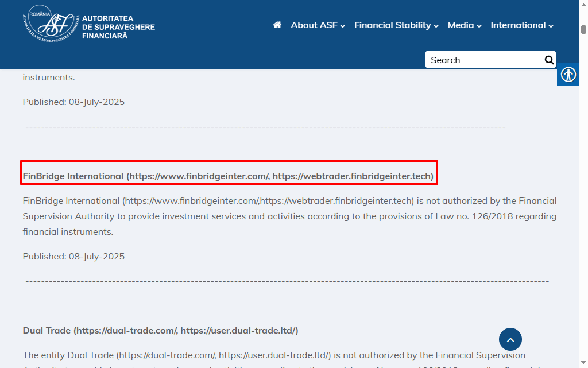Click the scroll-to-top arrow button
This screenshot has width=588, height=368.
coord(510,339)
